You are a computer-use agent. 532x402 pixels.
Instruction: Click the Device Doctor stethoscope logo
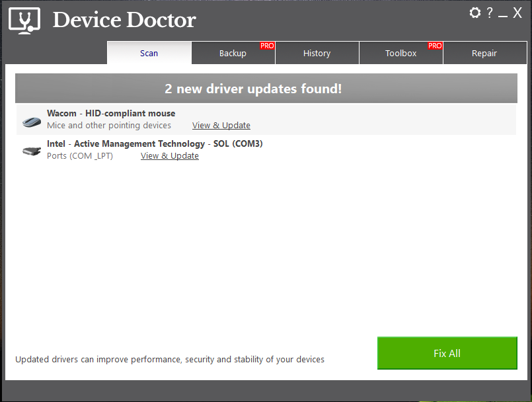tap(24, 20)
